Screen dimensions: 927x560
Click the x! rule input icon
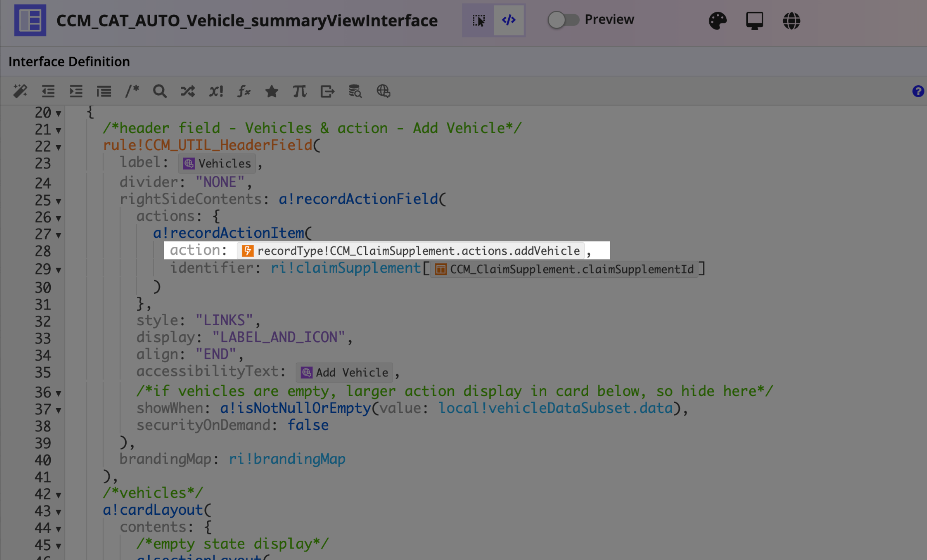(216, 91)
